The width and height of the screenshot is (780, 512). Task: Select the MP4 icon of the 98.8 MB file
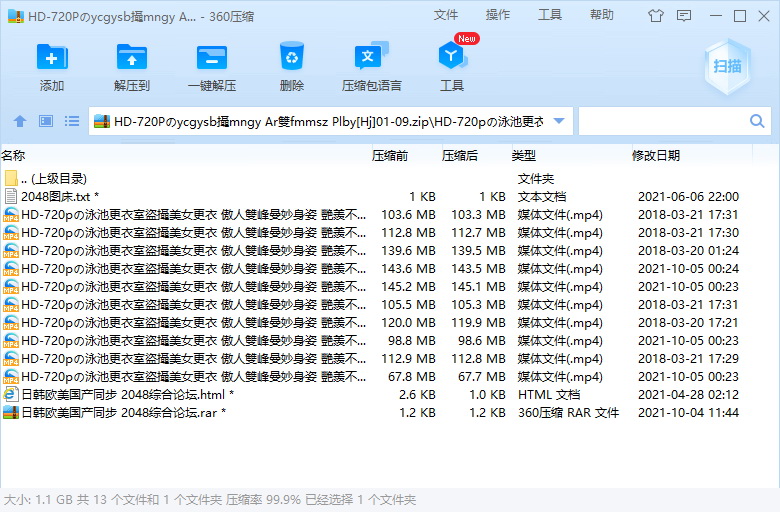(x=10, y=340)
